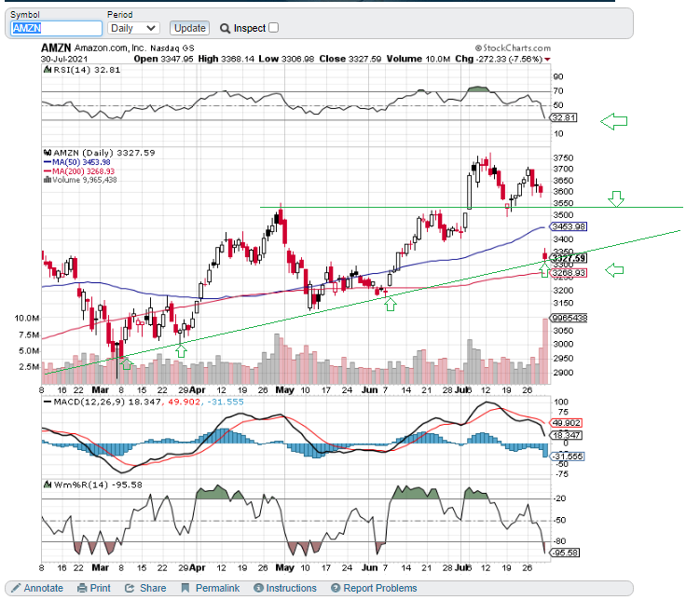Click the Share link
This screenshot has height=600, width=700.
pyautogui.click(x=153, y=588)
